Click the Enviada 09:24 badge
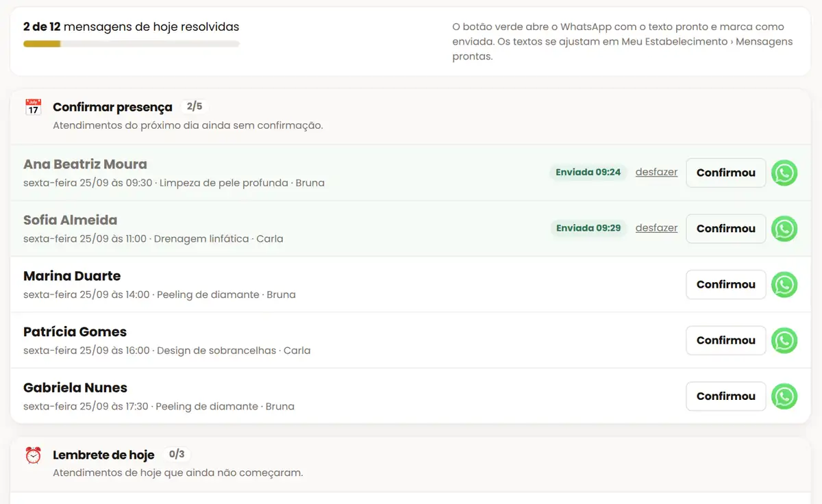The width and height of the screenshot is (822, 504). [588, 173]
